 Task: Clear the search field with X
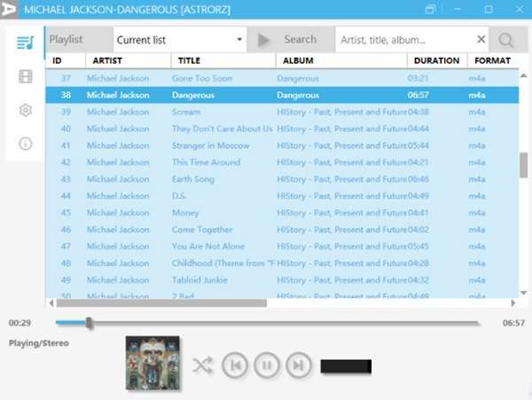point(481,39)
